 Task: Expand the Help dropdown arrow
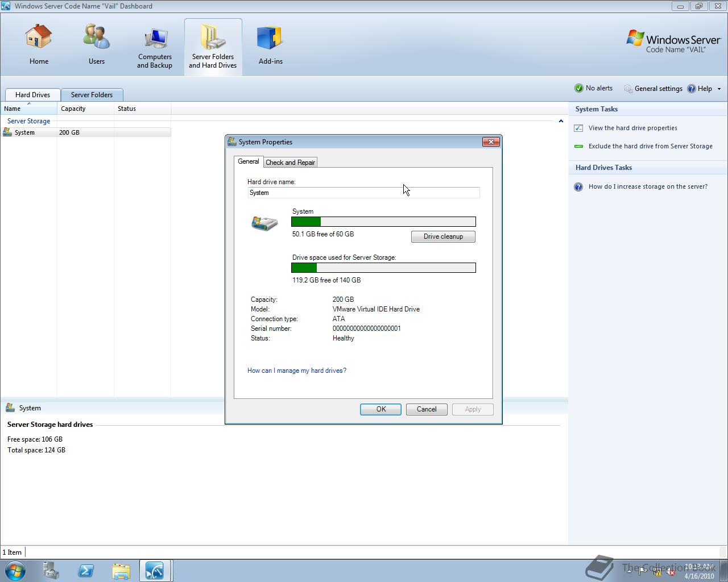719,89
